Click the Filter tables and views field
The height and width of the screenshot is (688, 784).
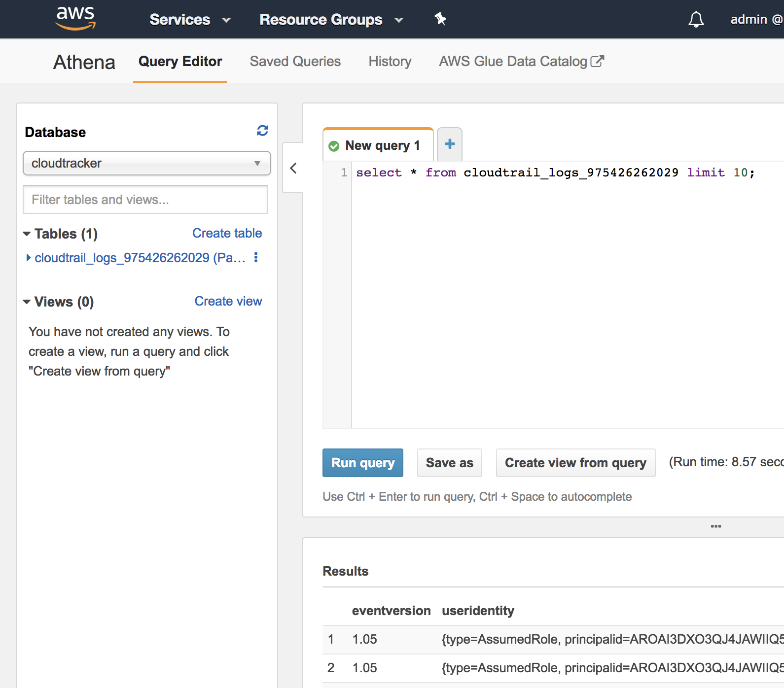coord(145,200)
